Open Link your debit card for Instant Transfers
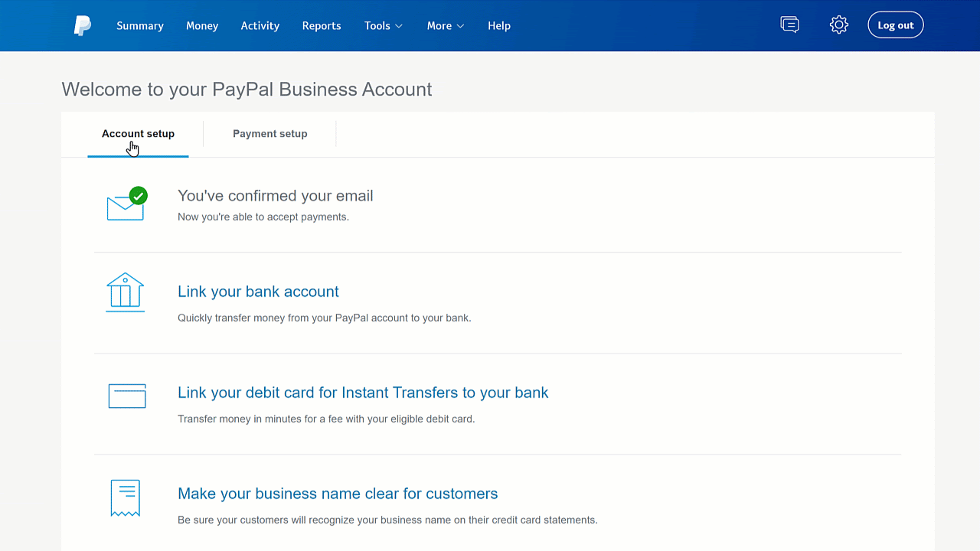Viewport: 980px width, 551px height. pos(363,393)
